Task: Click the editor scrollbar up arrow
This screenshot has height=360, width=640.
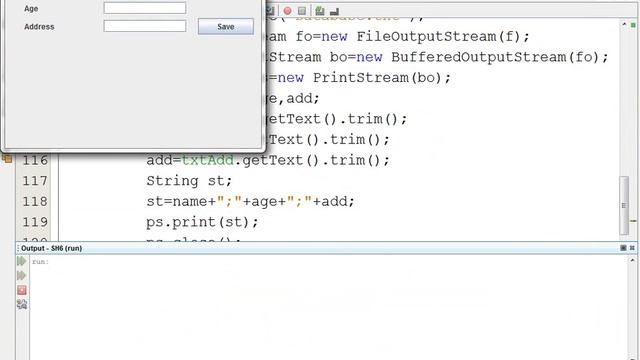Action: [624, 24]
